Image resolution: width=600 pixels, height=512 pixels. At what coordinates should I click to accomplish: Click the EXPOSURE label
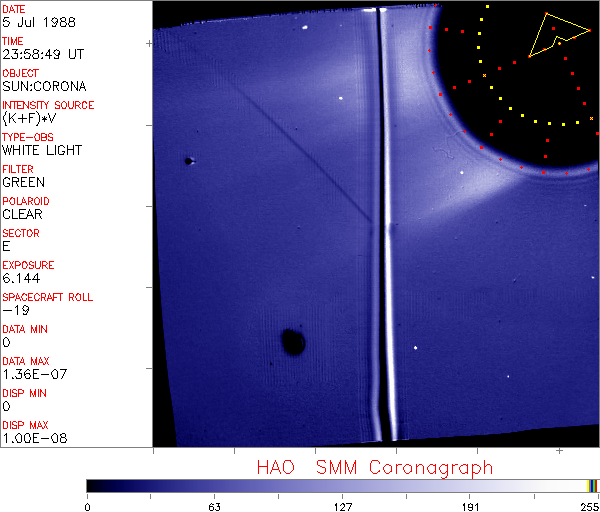(x=28, y=265)
